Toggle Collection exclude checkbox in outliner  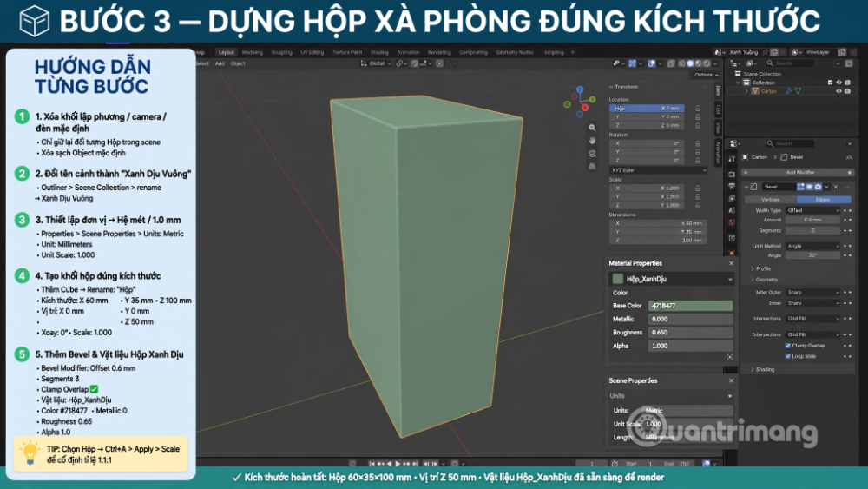(830, 83)
